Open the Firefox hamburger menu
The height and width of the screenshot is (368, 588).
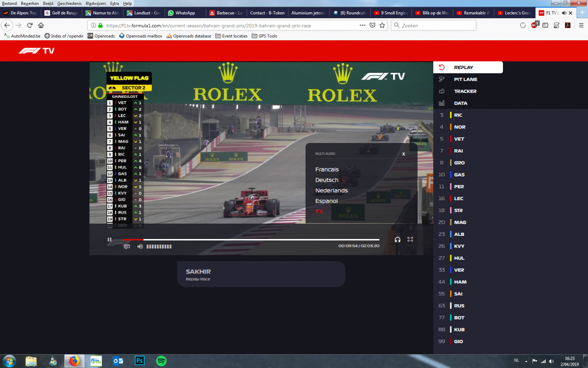pos(581,25)
